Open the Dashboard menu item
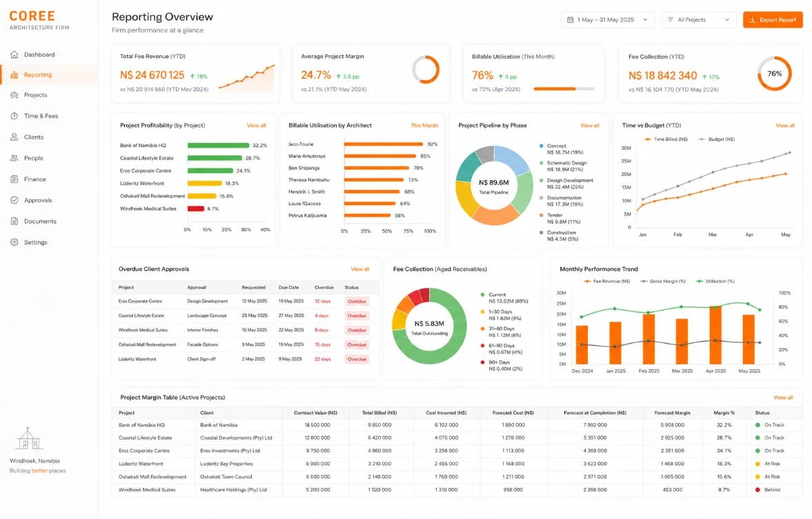The image size is (812, 519). (x=49, y=55)
